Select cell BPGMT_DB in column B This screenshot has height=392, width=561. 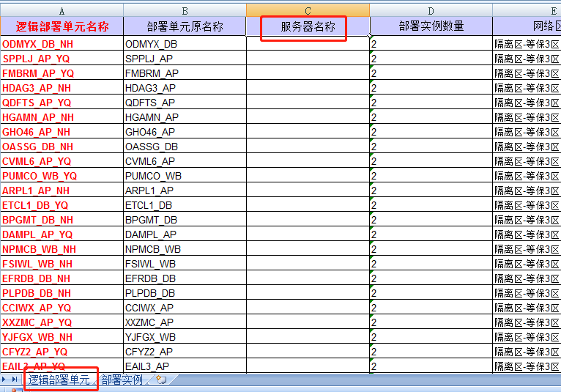click(x=185, y=220)
